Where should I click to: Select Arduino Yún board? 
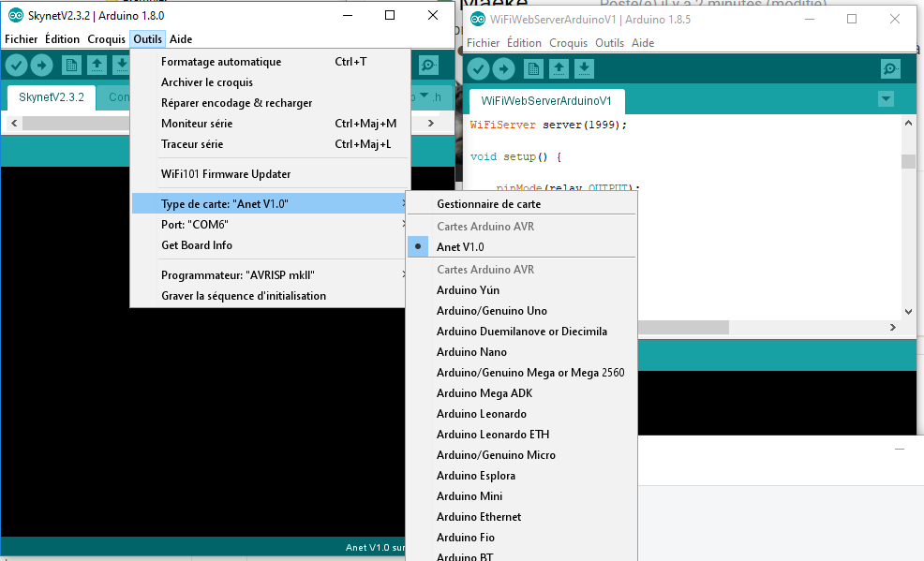(522, 289)
